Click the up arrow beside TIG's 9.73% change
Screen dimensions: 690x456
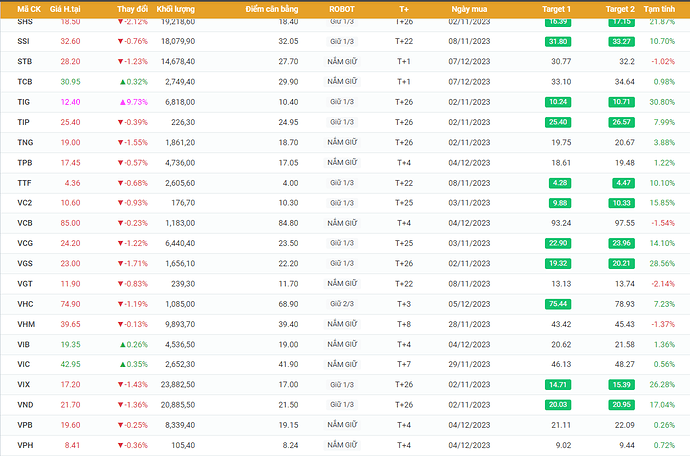pyautogui.click(x=122, y=102)
